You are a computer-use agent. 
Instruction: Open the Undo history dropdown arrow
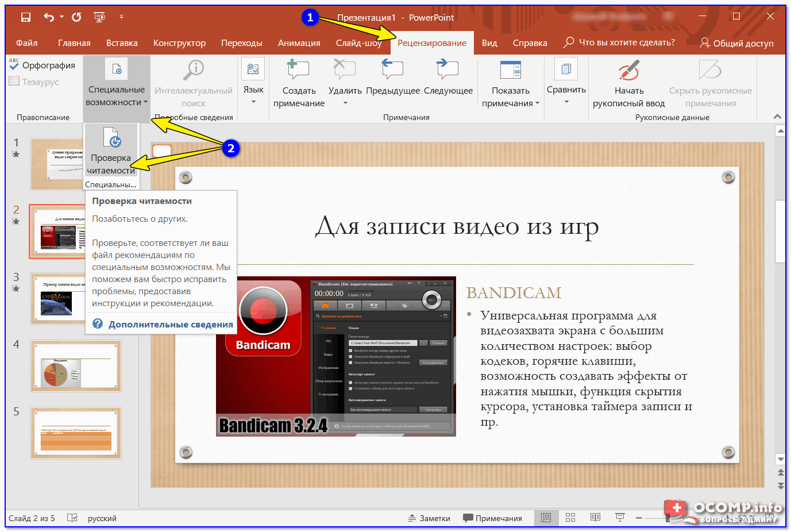tap(61, 17)
